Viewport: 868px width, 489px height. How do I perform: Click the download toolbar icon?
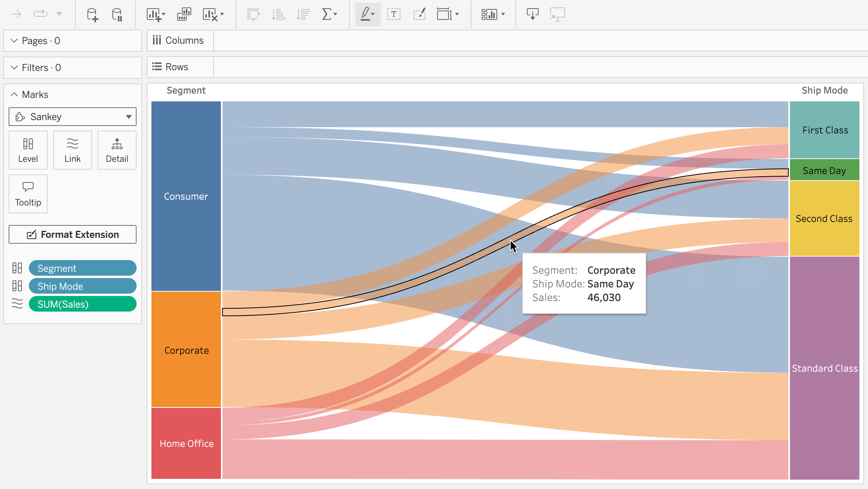(x=532, y=14)
